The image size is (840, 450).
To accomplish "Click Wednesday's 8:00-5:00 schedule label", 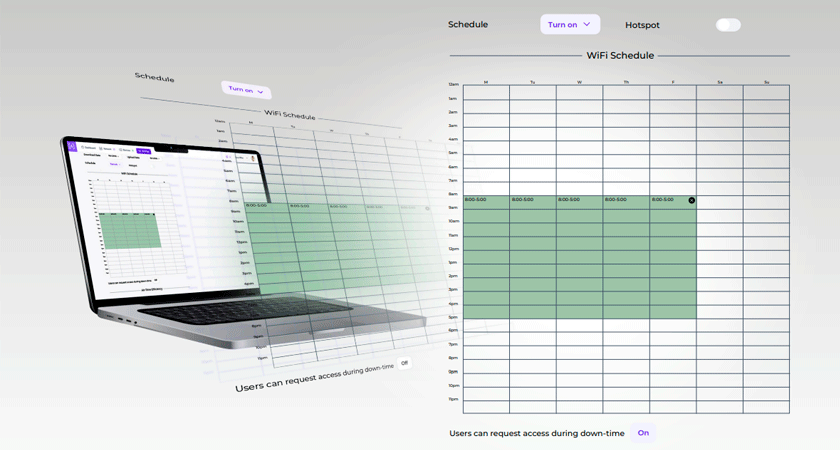I will (x=569, y=200).
